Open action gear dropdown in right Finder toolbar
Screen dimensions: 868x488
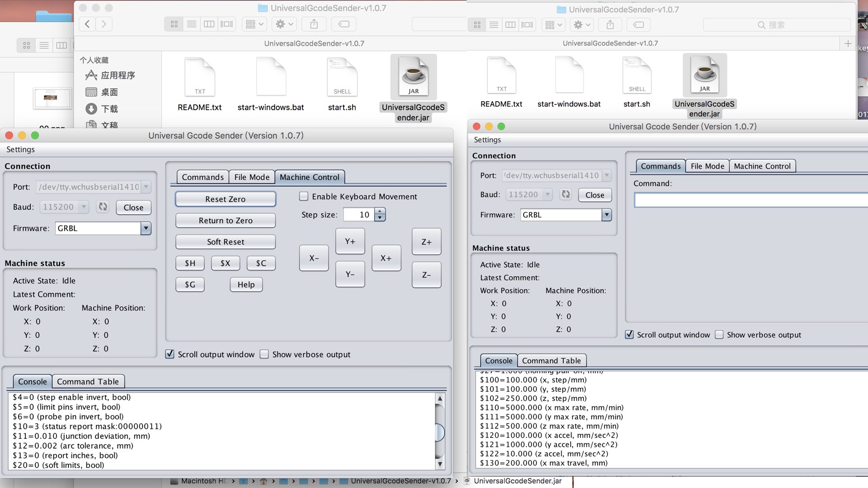click(582, 25)
